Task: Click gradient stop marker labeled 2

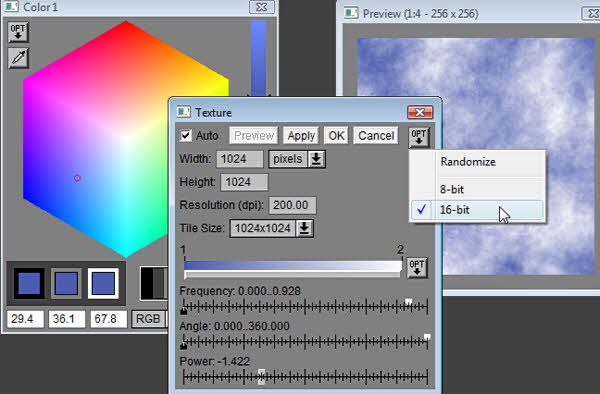Action: pyautogui.click(x=400, y=249)
